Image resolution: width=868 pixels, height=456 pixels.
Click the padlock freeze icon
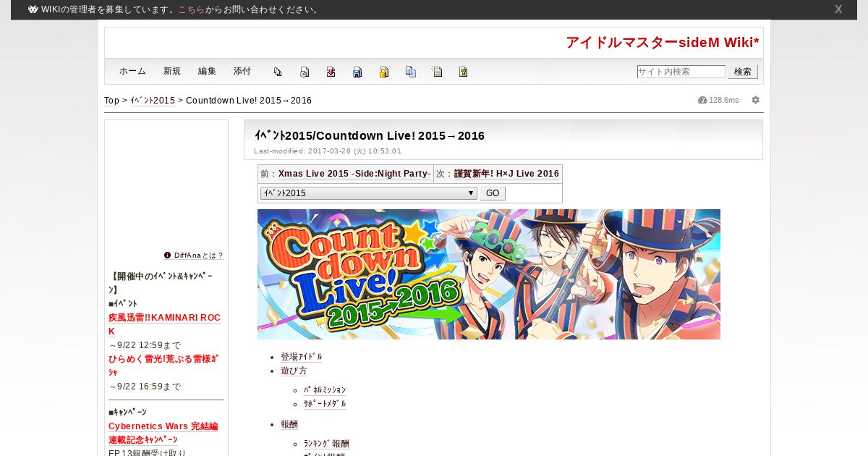coord(384,72)
